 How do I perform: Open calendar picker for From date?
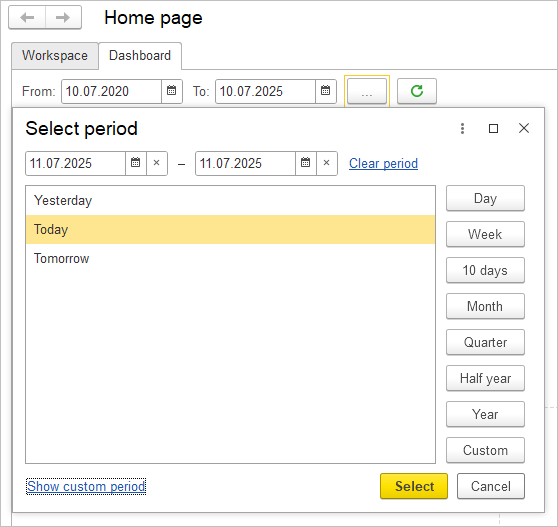pyautogui.click(x=172, y=91)
